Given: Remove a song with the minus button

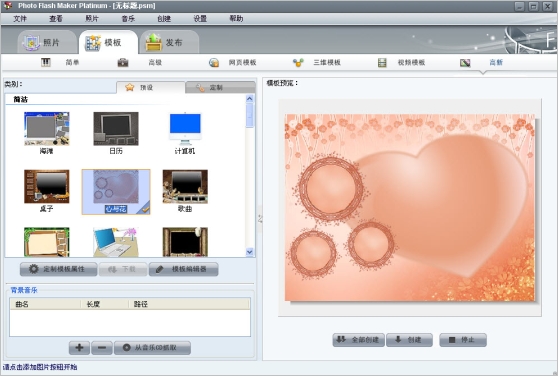Looking at the screenshot, I should point(102,348).
